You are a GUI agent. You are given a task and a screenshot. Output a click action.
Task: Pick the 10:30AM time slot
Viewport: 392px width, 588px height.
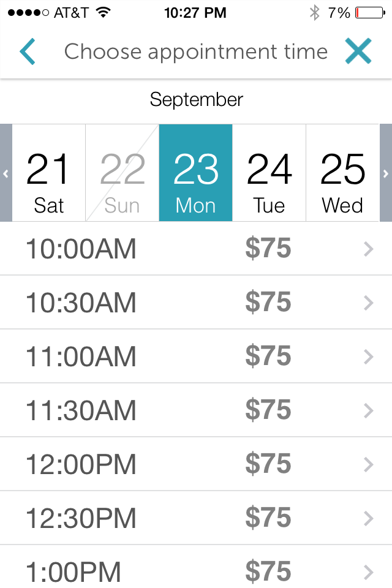click(x=196, y=302)
